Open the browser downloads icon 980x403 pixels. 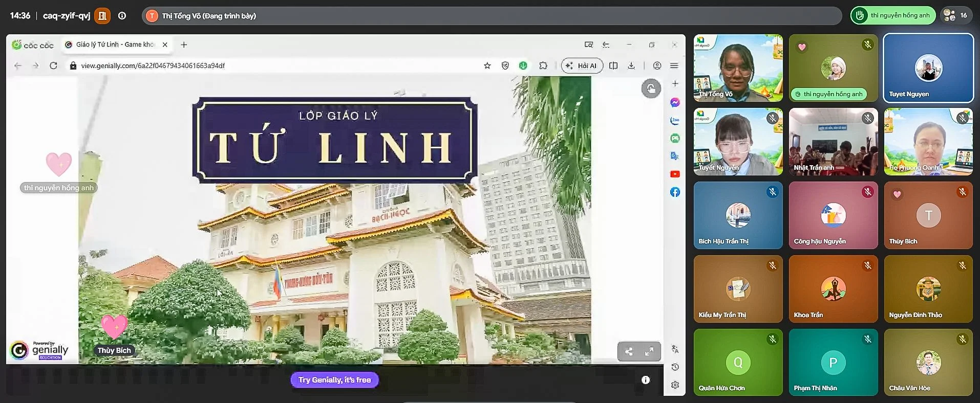click(631, 65)
